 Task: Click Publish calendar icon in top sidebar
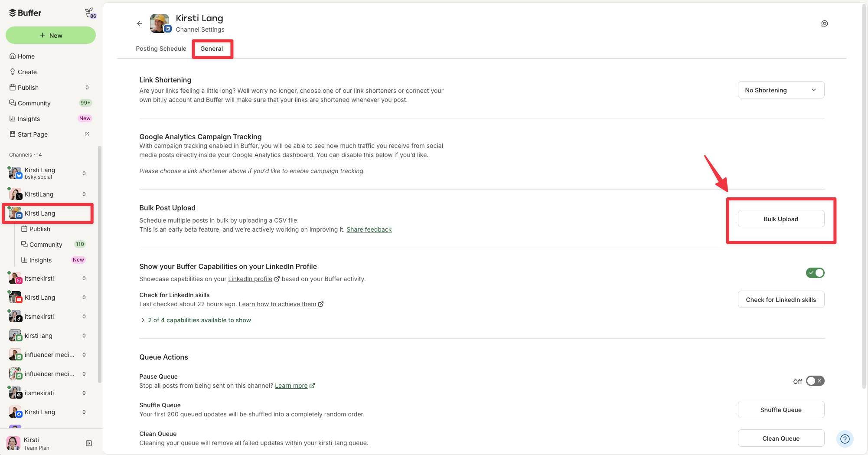tap(13, 87)
